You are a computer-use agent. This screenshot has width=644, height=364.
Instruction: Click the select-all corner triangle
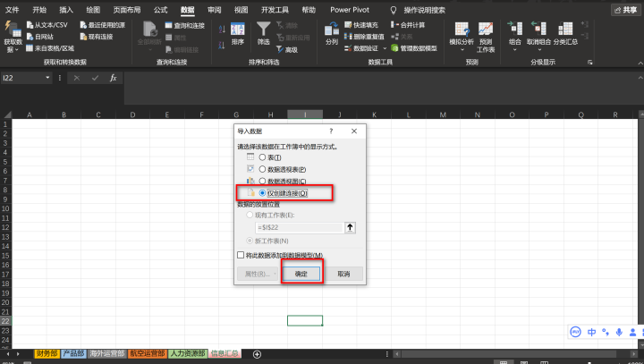tap(6, 114)
